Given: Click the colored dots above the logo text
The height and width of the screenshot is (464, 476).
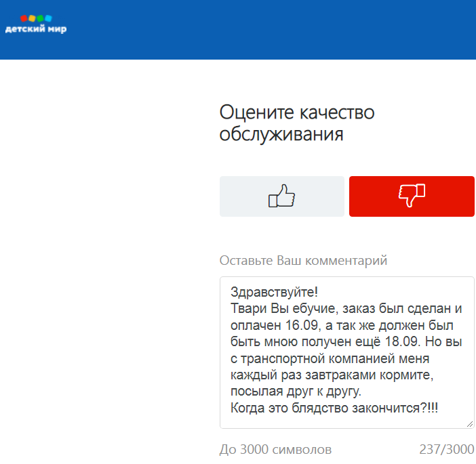Looking at the screenshot, I should pos(35,18).
